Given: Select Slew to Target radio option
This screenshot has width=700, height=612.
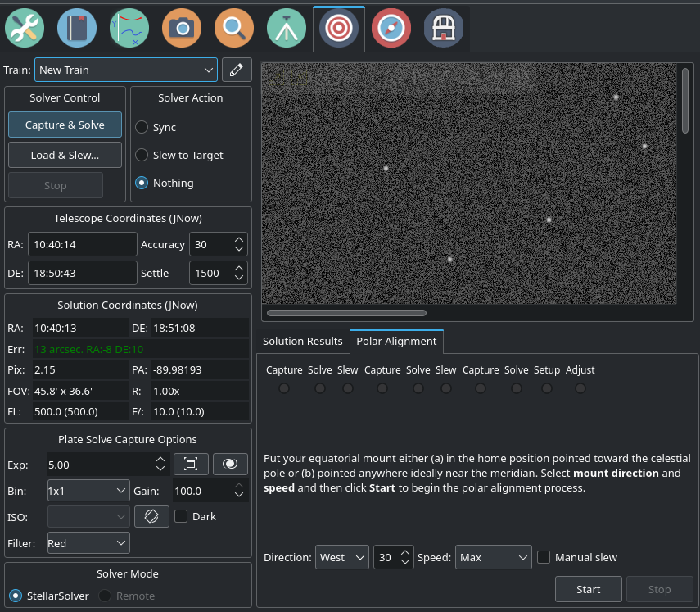Looking at the screenshot, I should 179,155.
